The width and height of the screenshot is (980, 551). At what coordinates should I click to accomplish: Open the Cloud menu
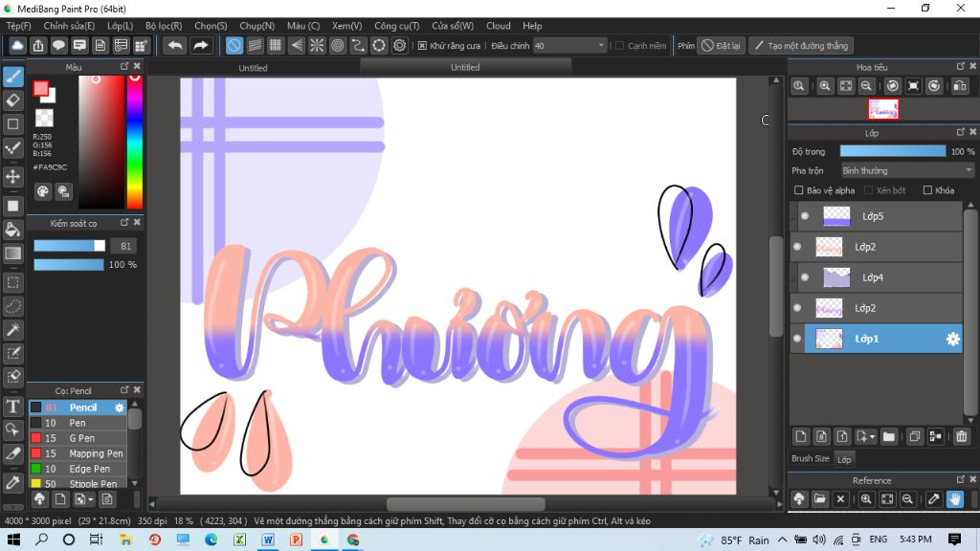click(498, 26)
